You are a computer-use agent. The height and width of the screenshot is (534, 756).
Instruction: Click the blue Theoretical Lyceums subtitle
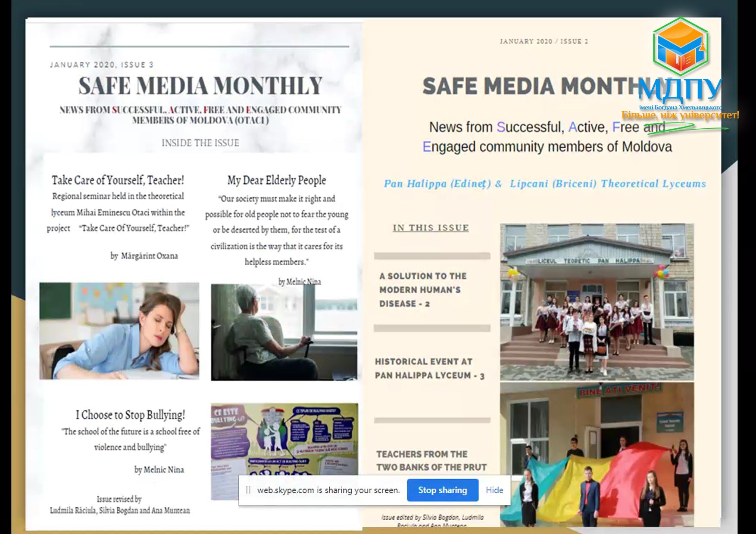(544, 183)
